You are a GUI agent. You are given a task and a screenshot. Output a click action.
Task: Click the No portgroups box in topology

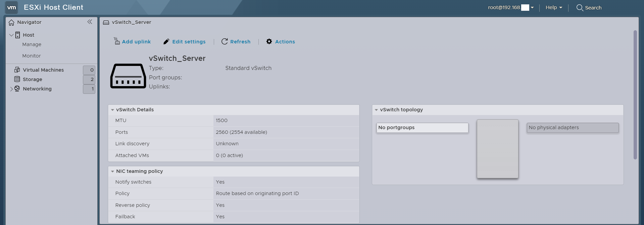[x=422, y=128]
